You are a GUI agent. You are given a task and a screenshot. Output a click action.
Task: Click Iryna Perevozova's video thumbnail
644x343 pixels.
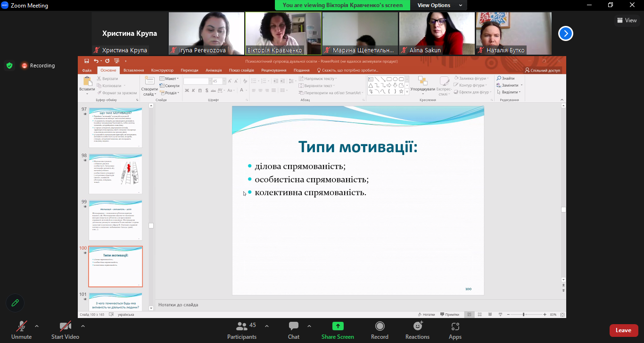click(206, 33)
